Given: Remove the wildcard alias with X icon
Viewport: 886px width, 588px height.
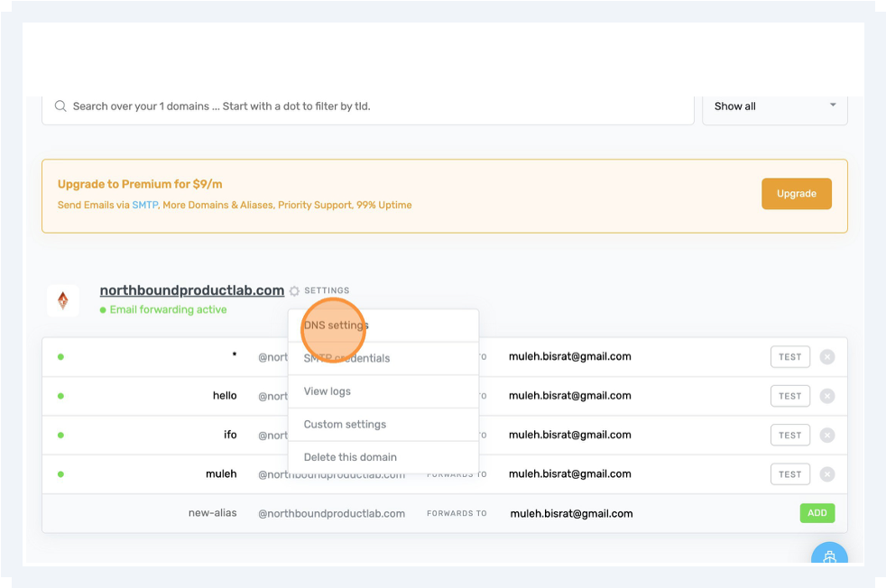Looking at the screenshot, I should coord(826,357).
